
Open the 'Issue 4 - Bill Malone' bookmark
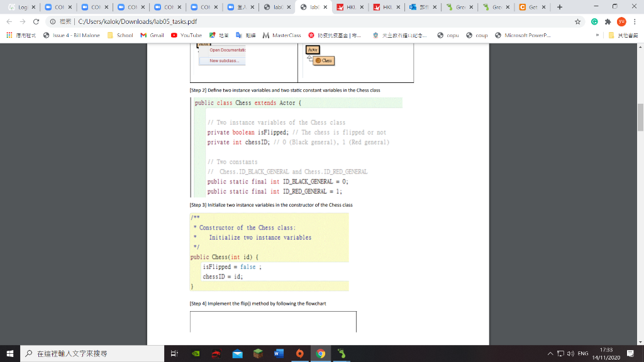[x=72, y=35]
